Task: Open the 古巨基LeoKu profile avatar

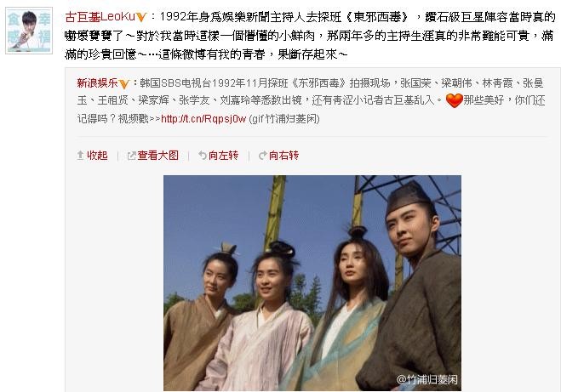Action: 29,31
